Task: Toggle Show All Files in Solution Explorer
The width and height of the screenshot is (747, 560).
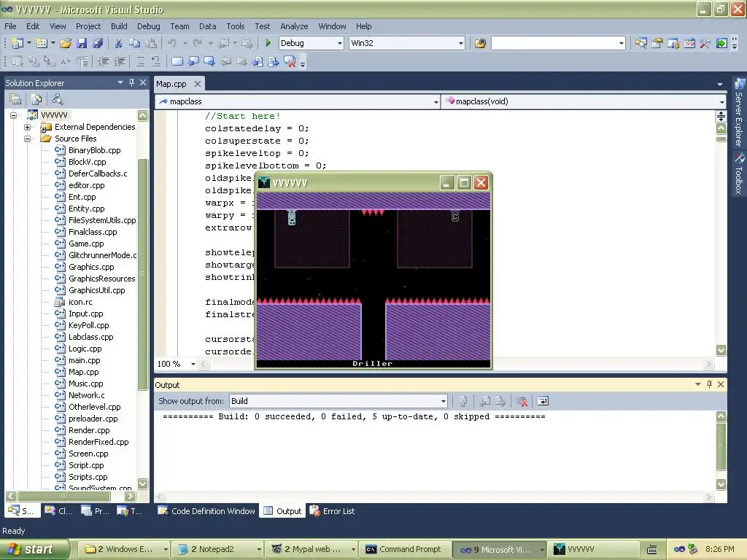Action: [36, 99]
